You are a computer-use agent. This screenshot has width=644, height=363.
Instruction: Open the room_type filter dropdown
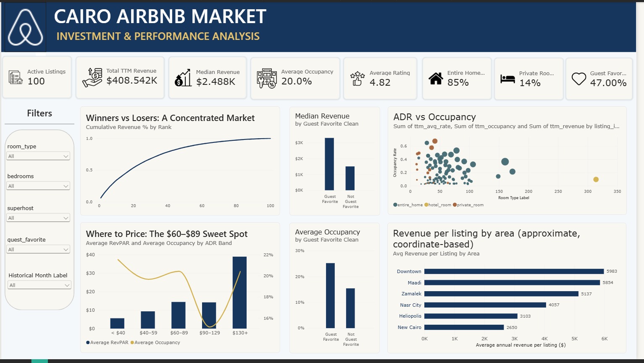(39, 156)
